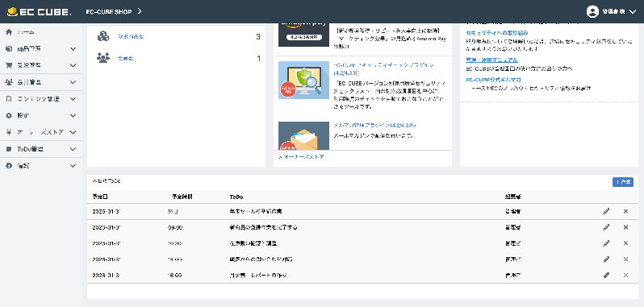Click the settings gear icon in sidebar
Viewport: 644px width, 307px height.
click(9, 115)
